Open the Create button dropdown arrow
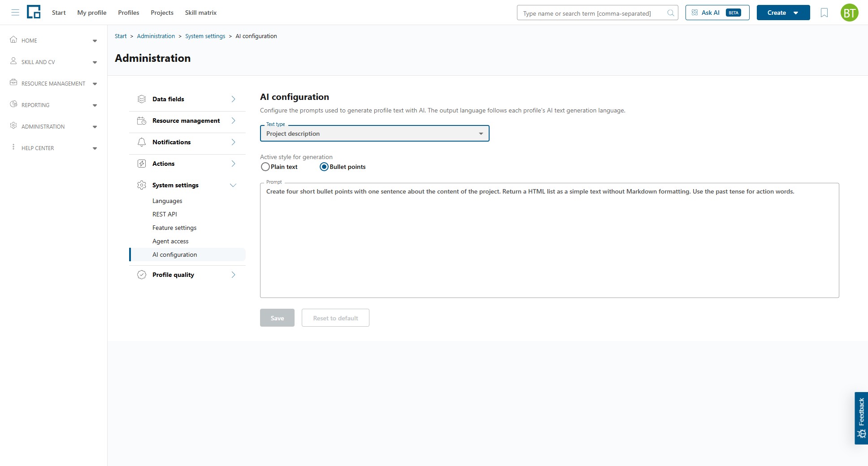The image size is (868, 466). (x=796, y=13)
